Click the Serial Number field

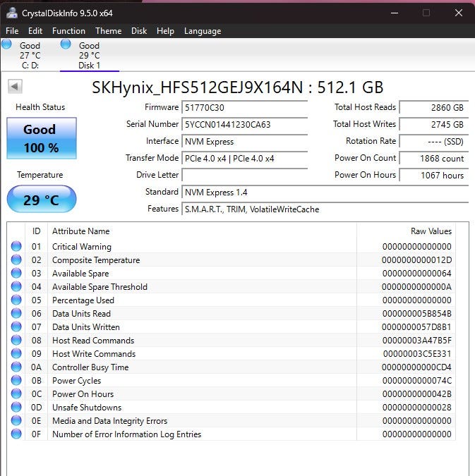click(245, 125)
